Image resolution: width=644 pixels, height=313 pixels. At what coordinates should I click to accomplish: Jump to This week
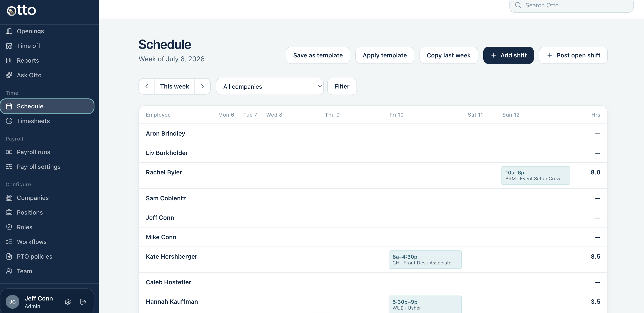click(174, 86)
